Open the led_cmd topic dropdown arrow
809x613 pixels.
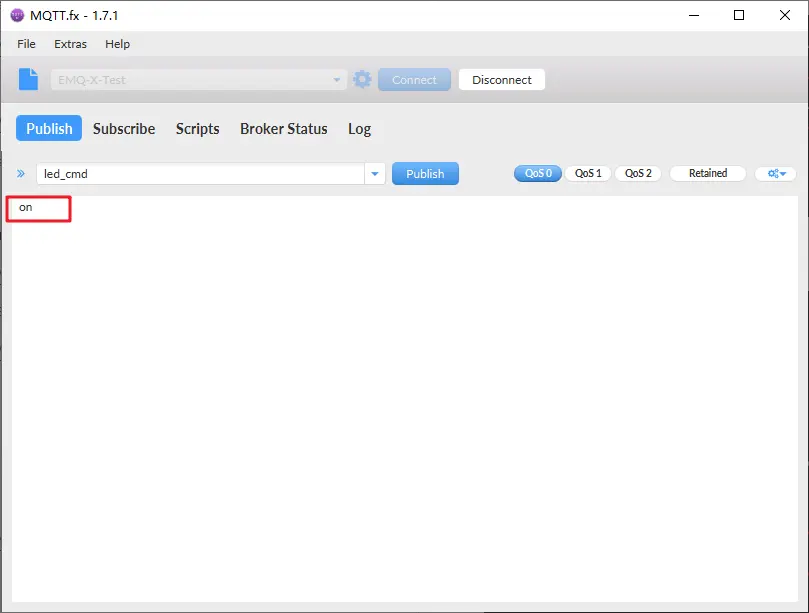(375, 174)
